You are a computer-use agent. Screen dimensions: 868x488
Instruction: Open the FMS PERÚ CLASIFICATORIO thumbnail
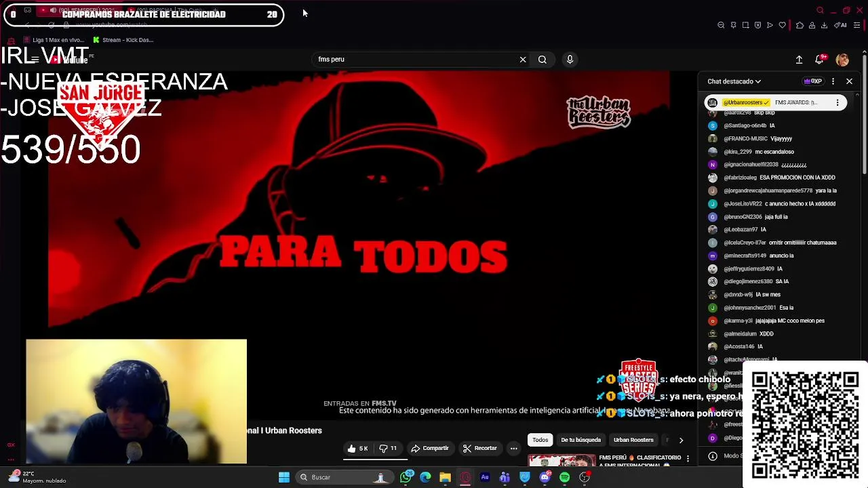coord(561,460)
